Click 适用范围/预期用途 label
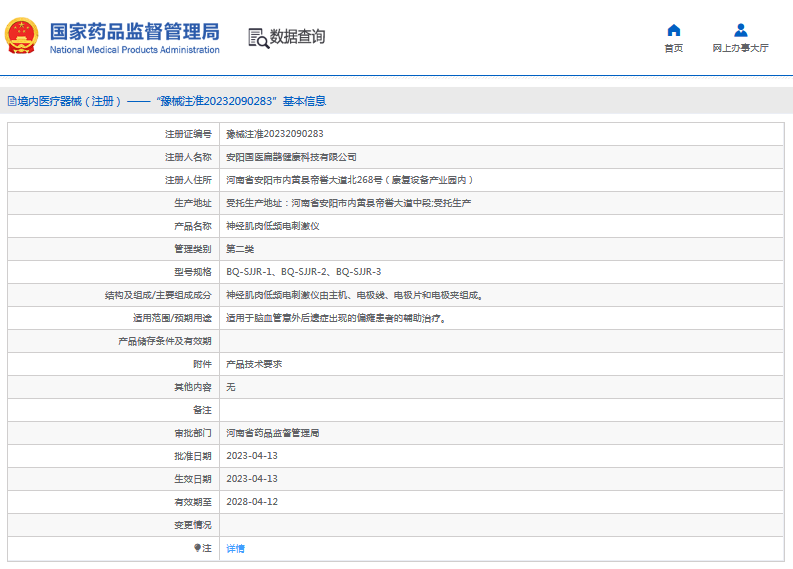This screenshot has height=569, width=793. coord(172,318)
